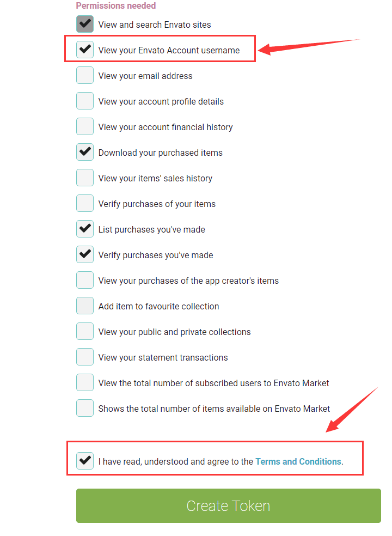This screenshot has width=392, height=536.
Task: Check "Shows the total number of items available"
Action: [x=85, y=408]
